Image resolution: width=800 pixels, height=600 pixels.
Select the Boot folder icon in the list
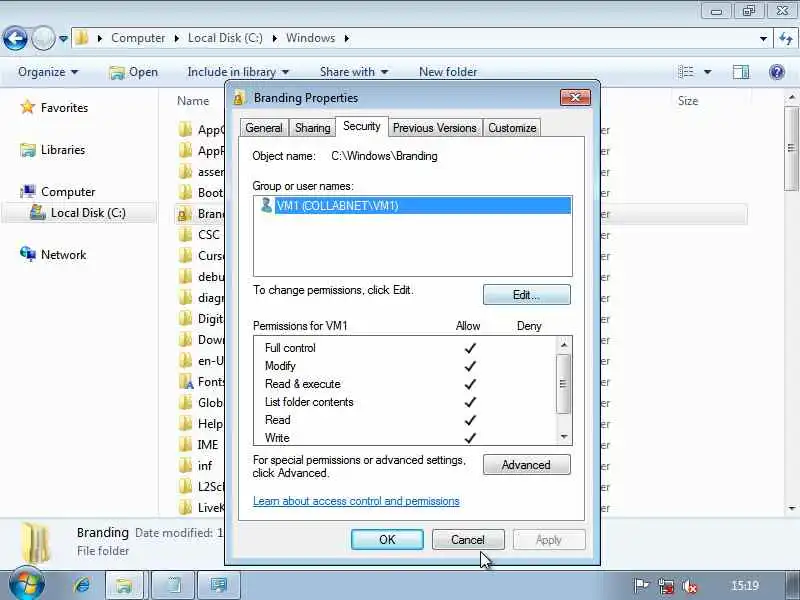(186, 192)
